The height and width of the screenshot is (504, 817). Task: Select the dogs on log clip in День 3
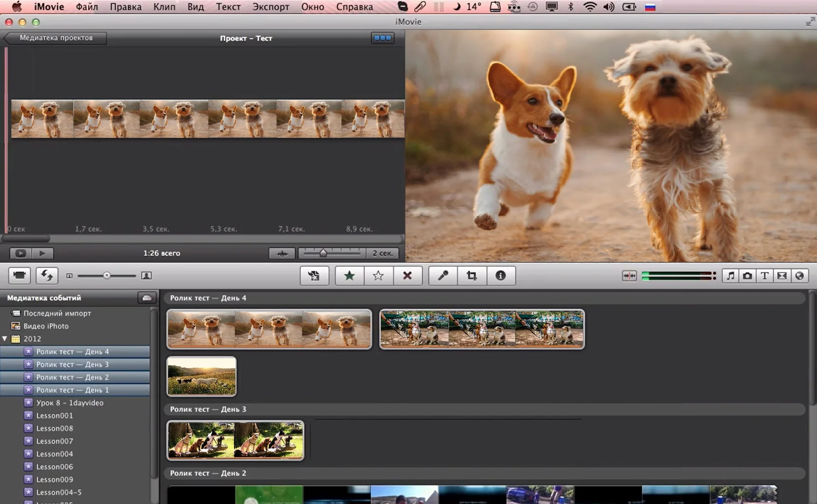click(x=235, y=441)
